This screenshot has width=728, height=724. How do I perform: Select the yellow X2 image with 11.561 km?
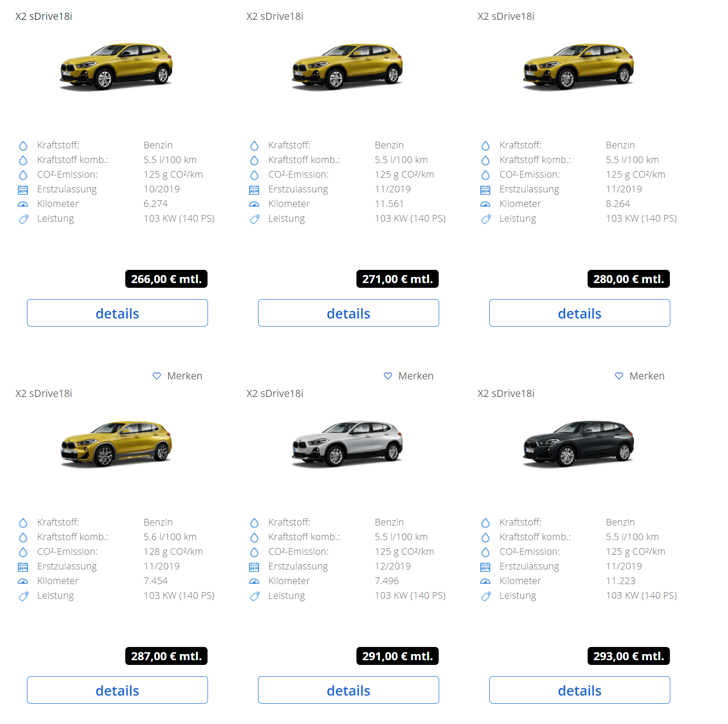[347, 67]
